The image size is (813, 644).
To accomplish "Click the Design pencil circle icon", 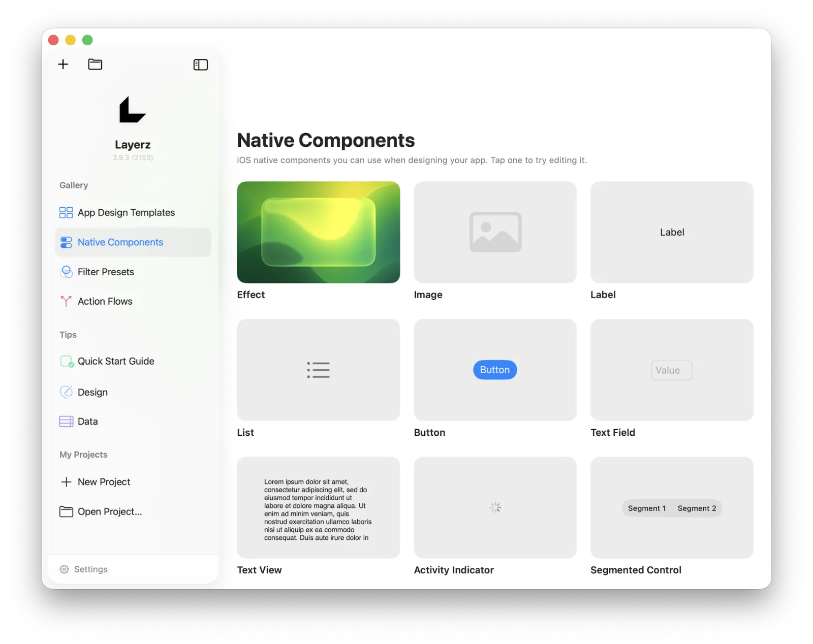I will click(x=66, y=392).
